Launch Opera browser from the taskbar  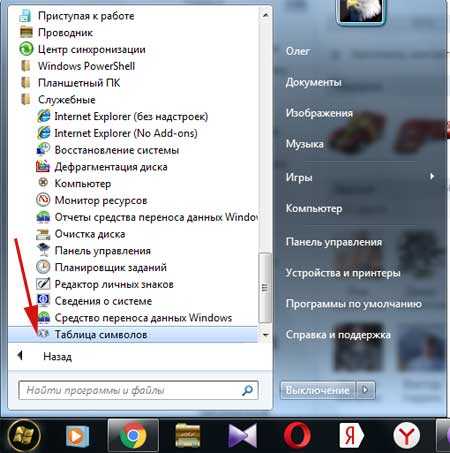point(297,435)
